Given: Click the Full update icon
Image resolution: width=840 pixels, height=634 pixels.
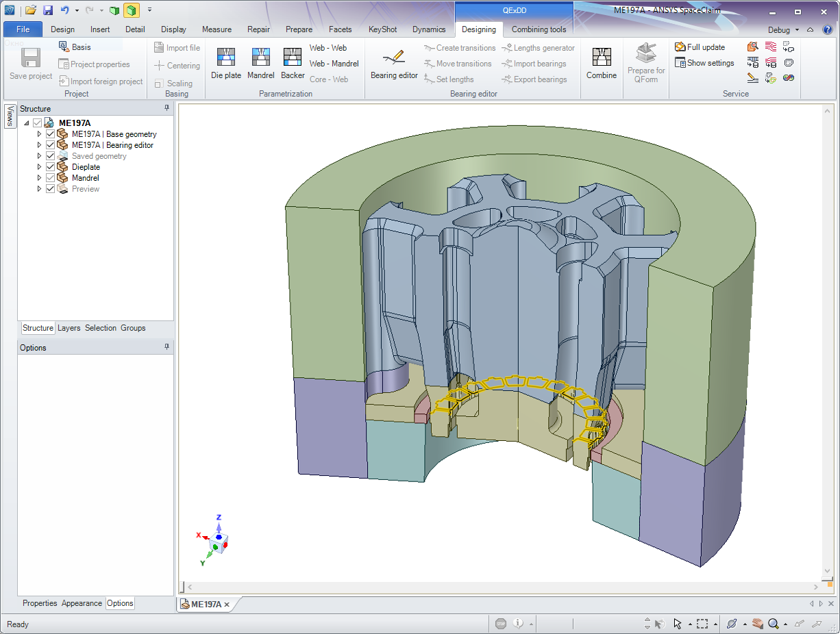Looking at the screenshot, I should (680, 47).
